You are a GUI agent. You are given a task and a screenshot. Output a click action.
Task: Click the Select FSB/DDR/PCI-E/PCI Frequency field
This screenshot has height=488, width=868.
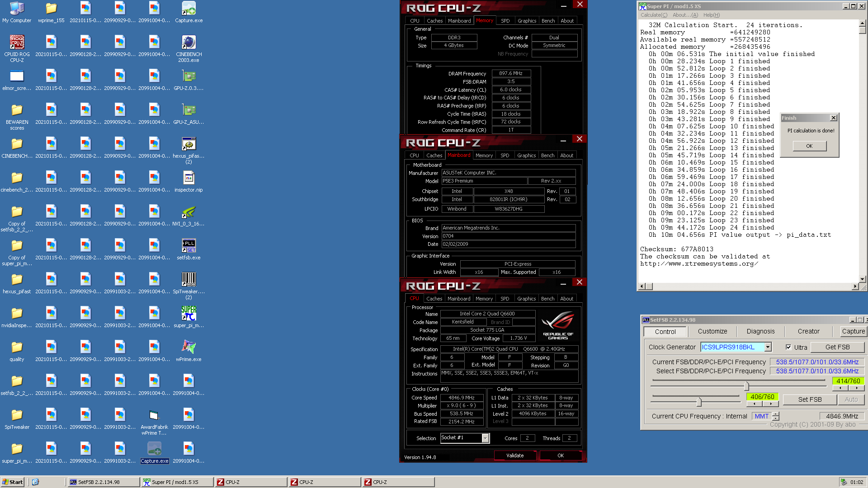[817, 371]
